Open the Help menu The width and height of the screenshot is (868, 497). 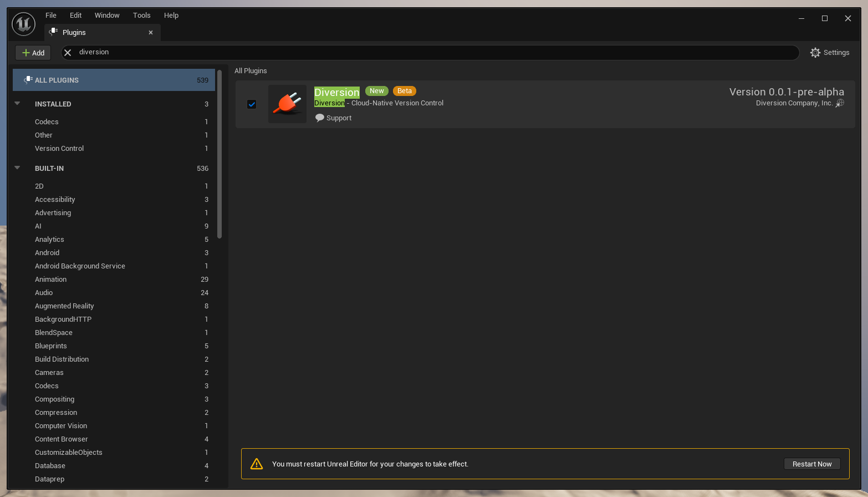click(171, 15)
